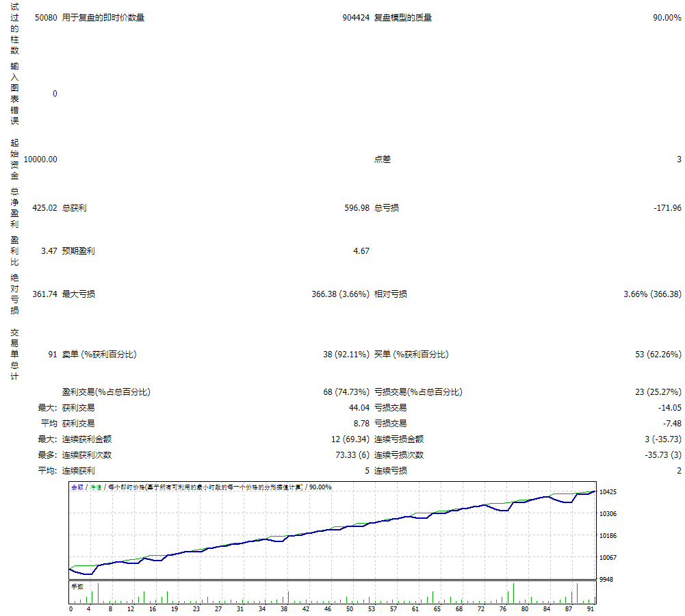The height and width of the screenshot is (616, 685).
Task: Click the bars in test value 50080
Action: coord(46,18)
